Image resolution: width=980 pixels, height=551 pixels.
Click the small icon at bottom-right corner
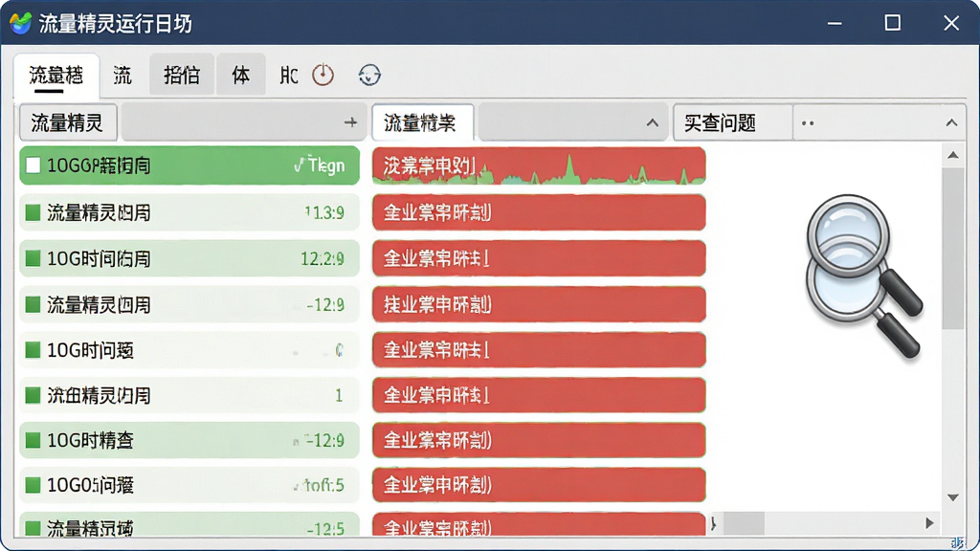coord(957,543)
